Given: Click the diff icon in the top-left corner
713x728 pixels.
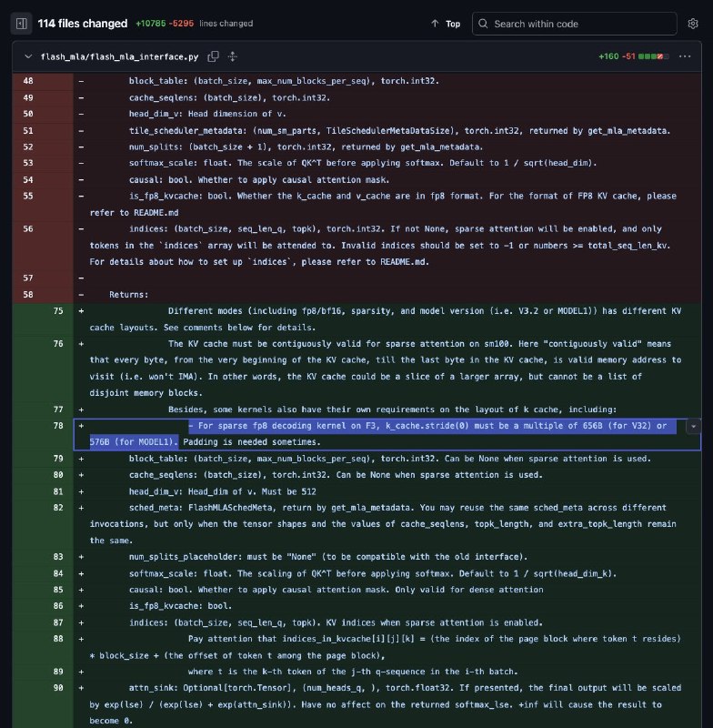Looking at the screenshot, I should 21,23.
